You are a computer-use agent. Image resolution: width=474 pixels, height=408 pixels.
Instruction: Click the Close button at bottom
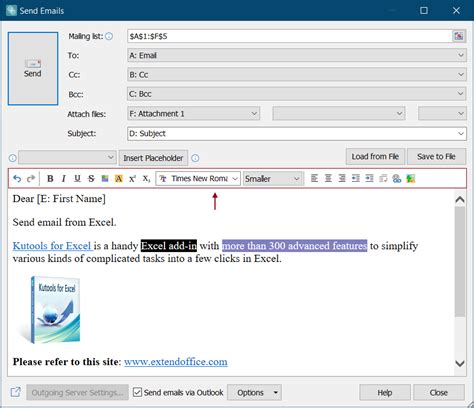[439, 392]
